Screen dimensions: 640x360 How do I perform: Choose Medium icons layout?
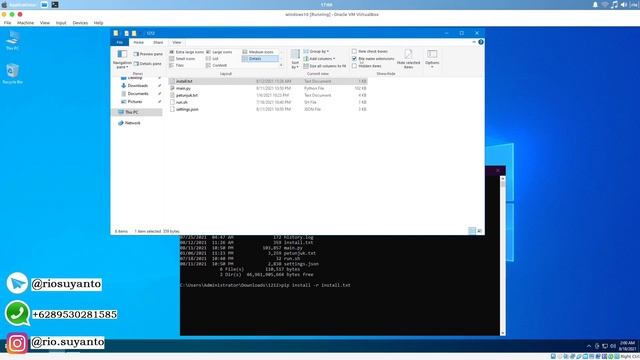tap(258, 52)
